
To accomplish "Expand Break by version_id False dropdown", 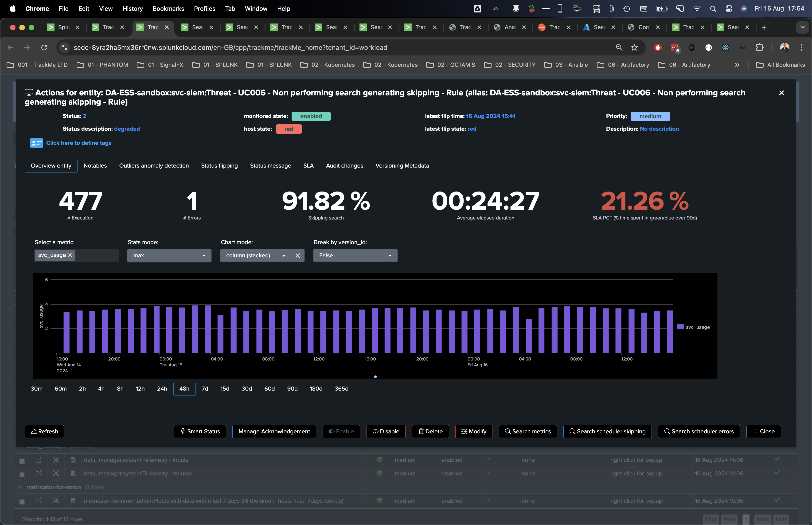I will click(x=355, y=255).
